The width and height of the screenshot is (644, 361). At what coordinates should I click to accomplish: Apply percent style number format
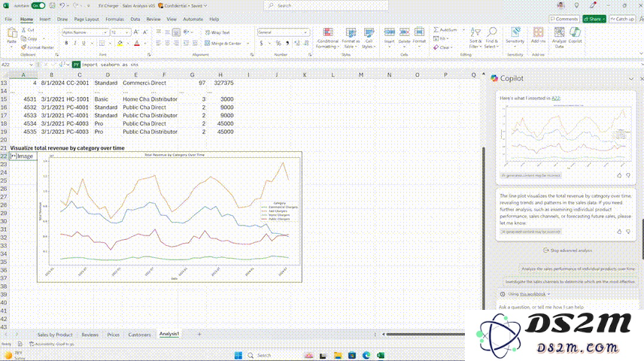(278, 43)
